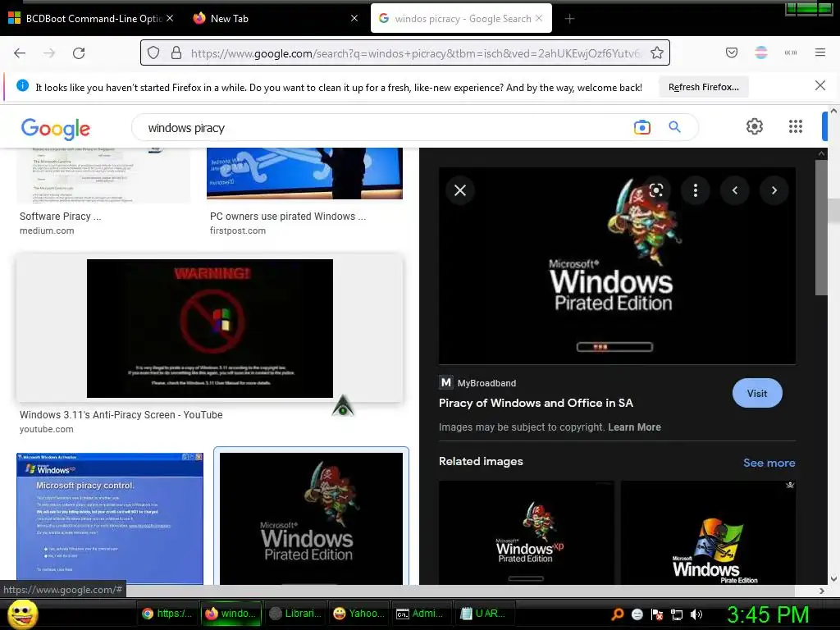
Task: Open Software Piracy medium.com thumbnail
Action: tap(103, 176)
